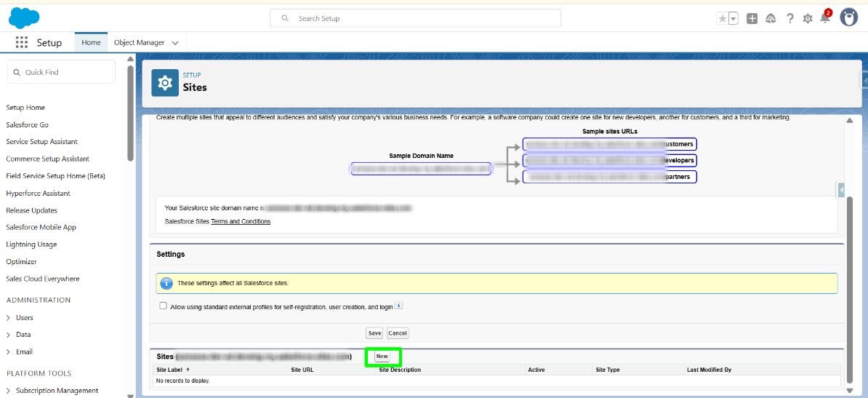Viewport: 868px width, 398px height.
Task: Open Release Updates in sidebar
Action: pyautogui.click(x=32, y=210)
